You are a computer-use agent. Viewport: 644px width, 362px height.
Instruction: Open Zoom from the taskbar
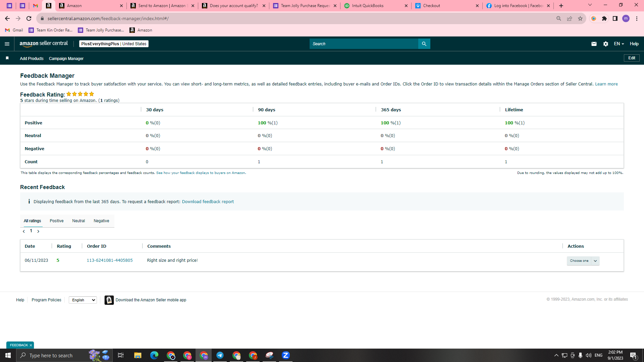(x=286, y=355)
